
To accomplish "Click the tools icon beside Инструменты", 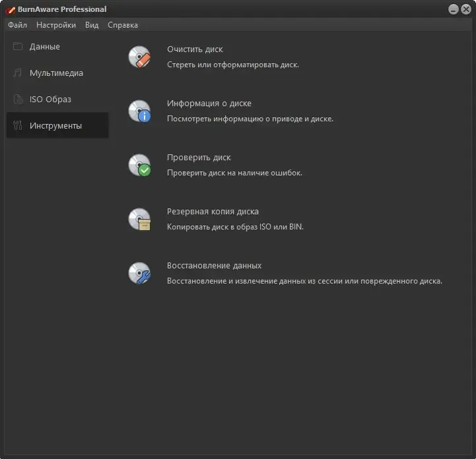I will click(18, 125).
